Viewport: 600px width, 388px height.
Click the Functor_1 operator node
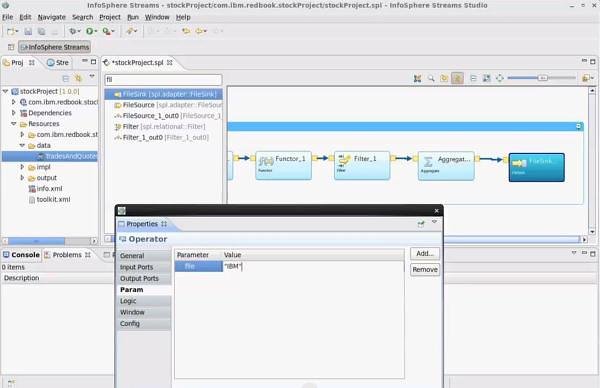pyautogui.click(x=284, y=165)
